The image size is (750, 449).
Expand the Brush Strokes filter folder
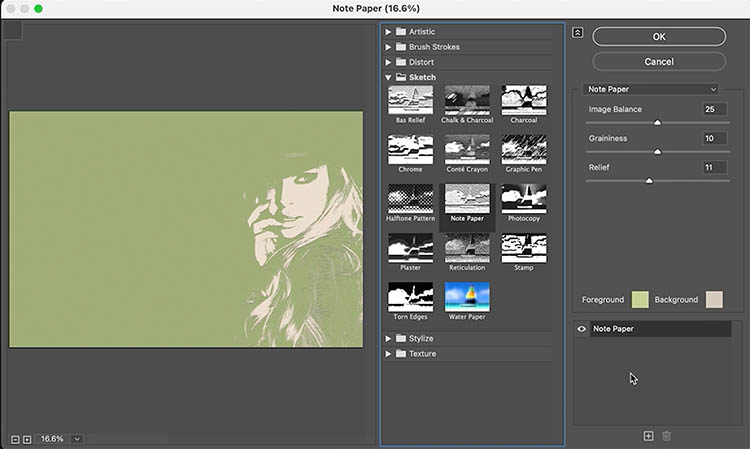[388, 47]
